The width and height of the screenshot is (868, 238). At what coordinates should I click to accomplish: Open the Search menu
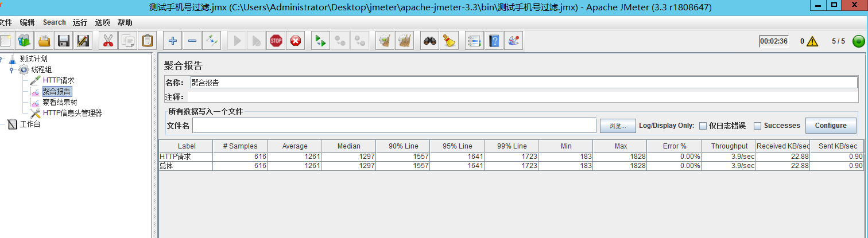(x=55, y=22)
